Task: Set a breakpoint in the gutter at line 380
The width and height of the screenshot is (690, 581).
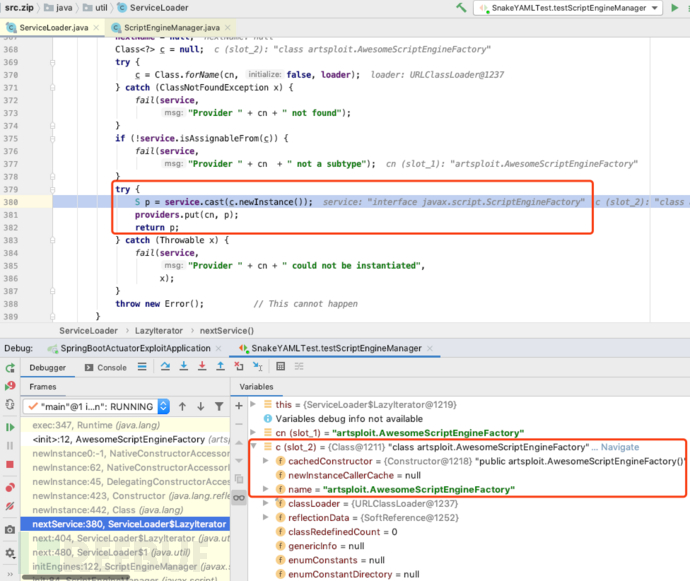Action: (37, 202)
